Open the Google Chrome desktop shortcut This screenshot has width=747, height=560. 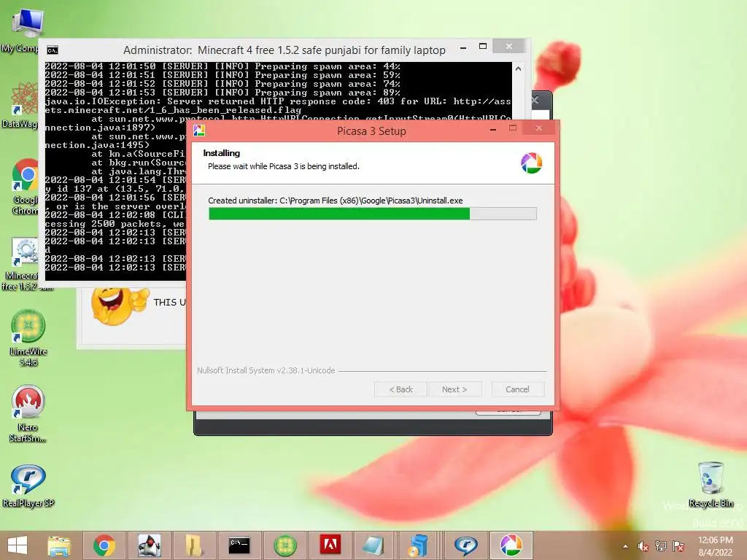24,187
